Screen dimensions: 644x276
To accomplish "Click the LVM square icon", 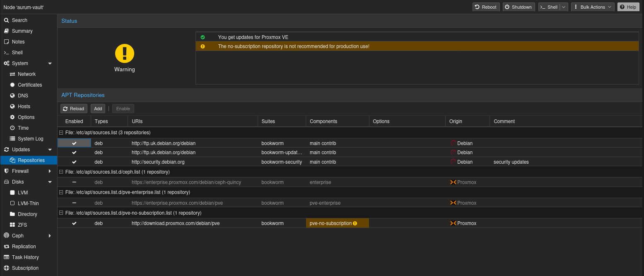I will tap(12, 193).
